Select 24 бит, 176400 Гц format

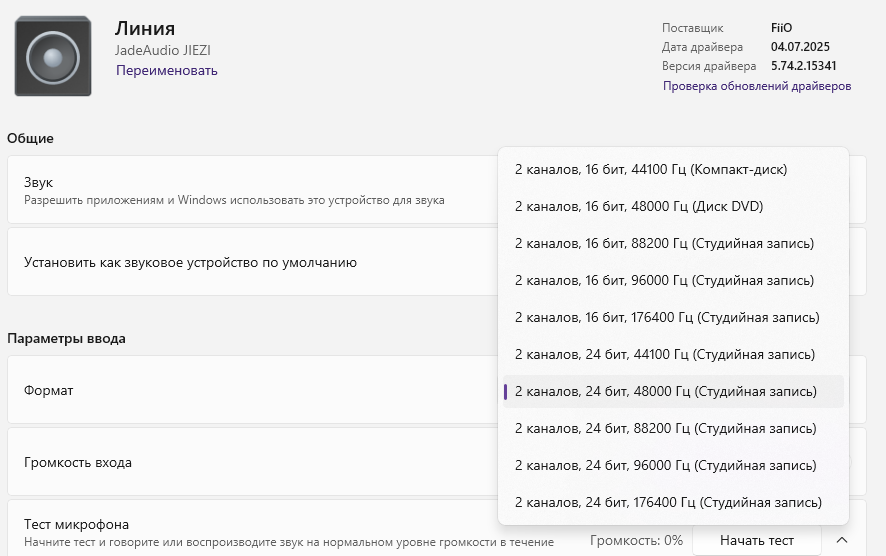click(668, 502)
